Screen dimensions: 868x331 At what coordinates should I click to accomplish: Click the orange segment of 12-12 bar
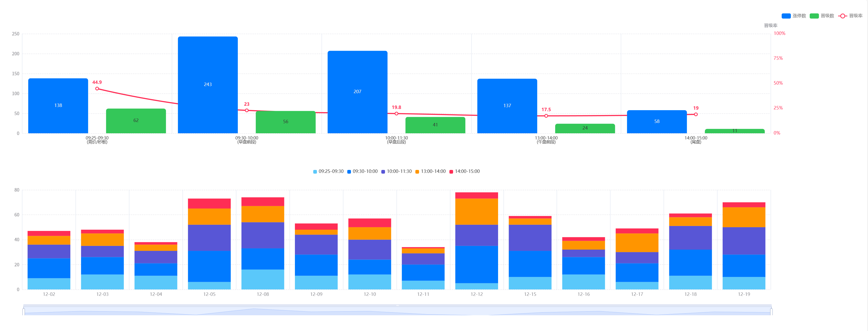(476, 211)
